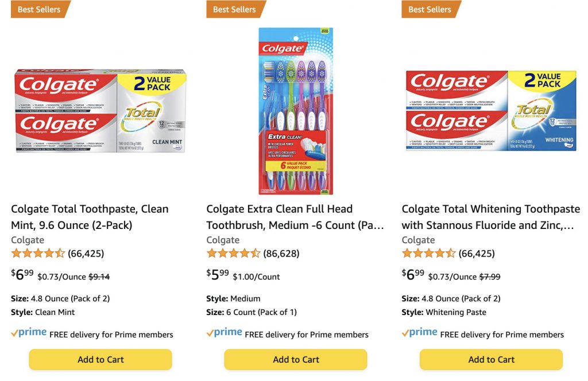
Task: Click the six-toothbrush pack product image
Action: point(296,111)
